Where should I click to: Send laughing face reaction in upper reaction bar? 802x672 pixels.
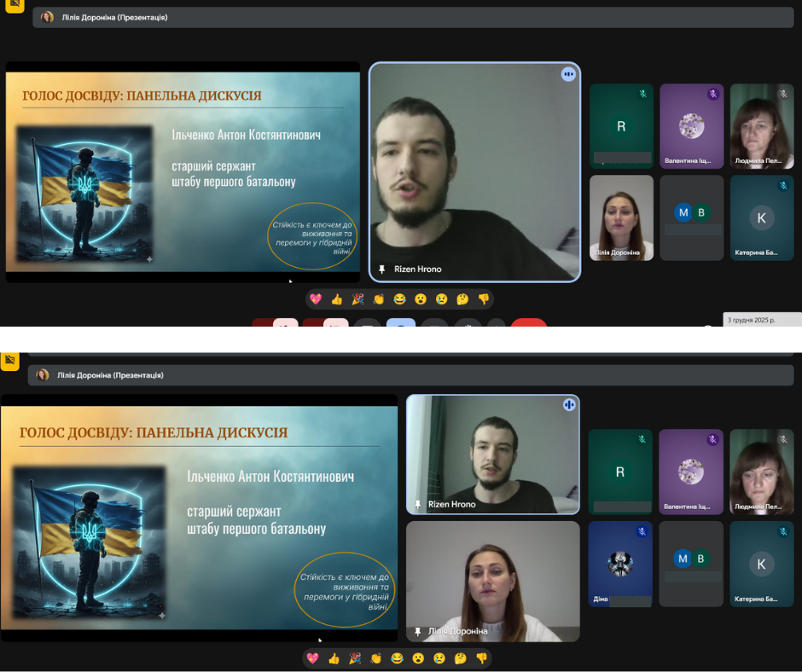point(399,299)
